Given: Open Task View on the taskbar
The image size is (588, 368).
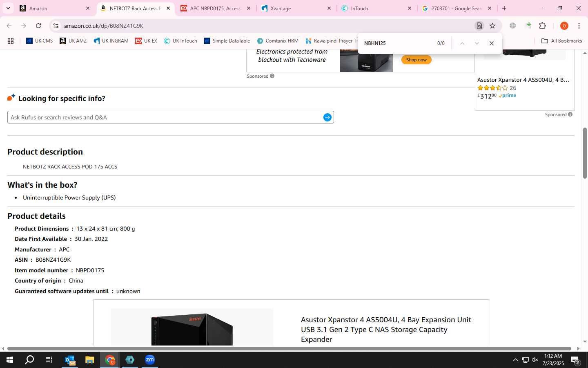Looking at the screenshot, I should point(49,360).
